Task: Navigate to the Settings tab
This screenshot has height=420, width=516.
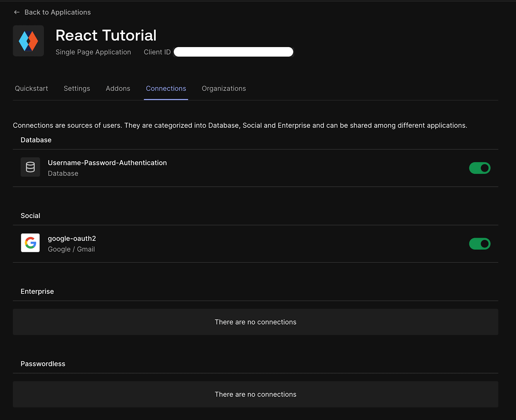Action: click(77, 88)
